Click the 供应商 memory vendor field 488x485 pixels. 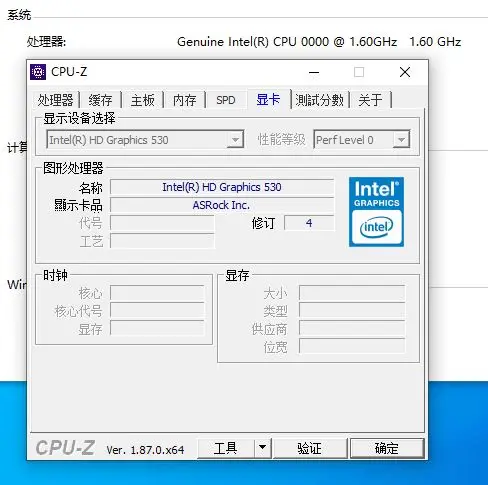[x=352, y=329]
